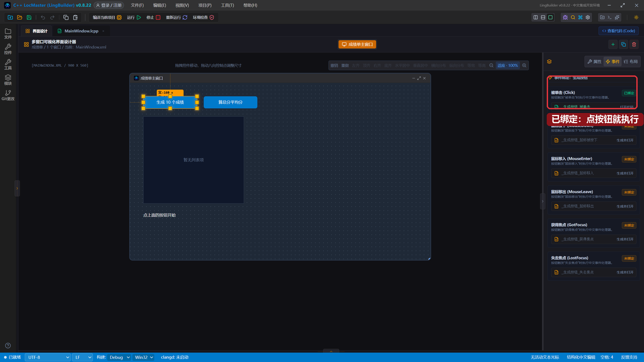The image size is (644, 362).
Task: Open the LF line ending dropdown
Action: point(83,357)
